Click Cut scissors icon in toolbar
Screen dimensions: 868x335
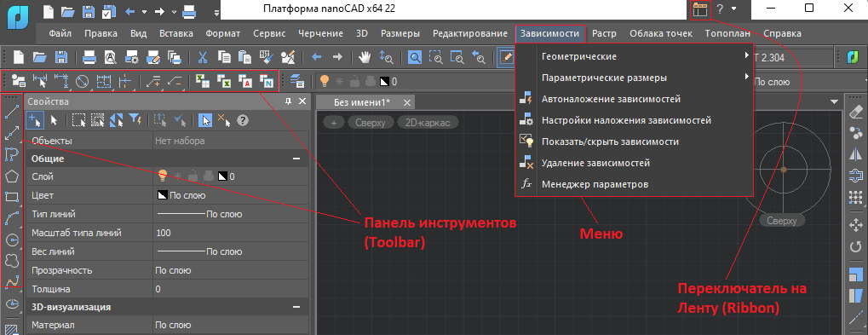click(202, 56)
